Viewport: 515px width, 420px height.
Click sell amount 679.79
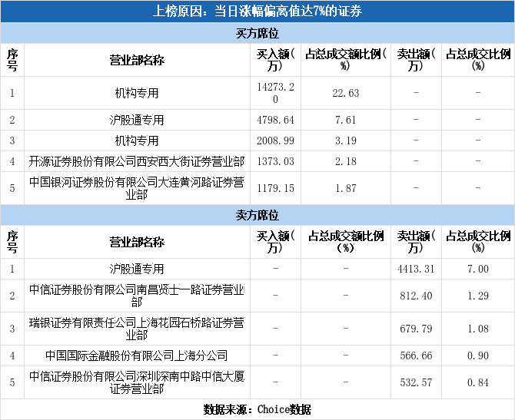(x=416, y=329)
